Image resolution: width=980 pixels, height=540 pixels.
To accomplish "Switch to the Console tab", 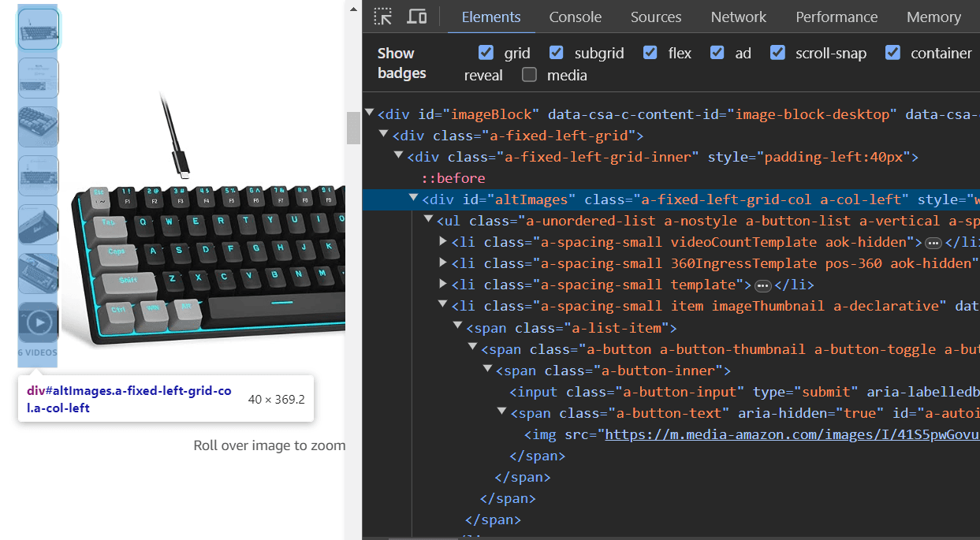I will coord(576,17).
